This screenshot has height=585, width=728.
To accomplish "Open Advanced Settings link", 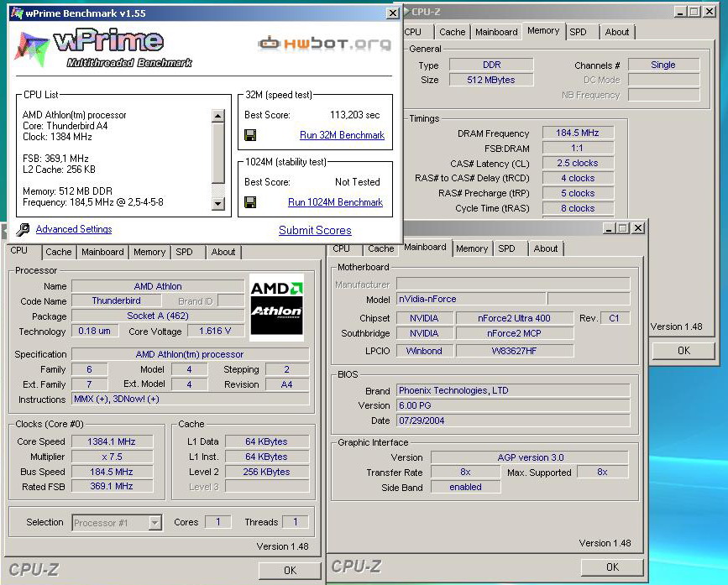I will click(x=74, y=229).
